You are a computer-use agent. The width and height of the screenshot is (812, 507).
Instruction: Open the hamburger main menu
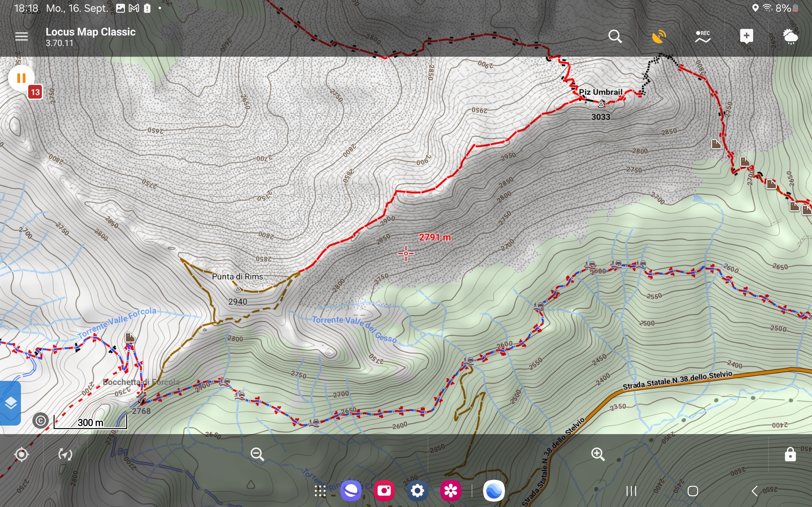pos(22,36)
